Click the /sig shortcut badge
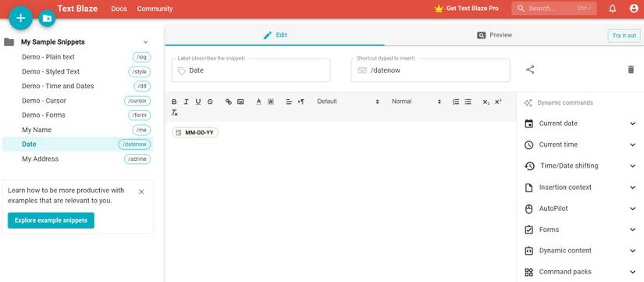This screenshot has width=644, height=282. pos(142,57)
